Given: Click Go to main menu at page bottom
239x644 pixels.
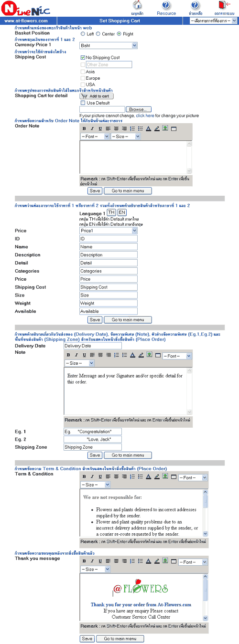Looking at the screenshot, I should (120, 638).
